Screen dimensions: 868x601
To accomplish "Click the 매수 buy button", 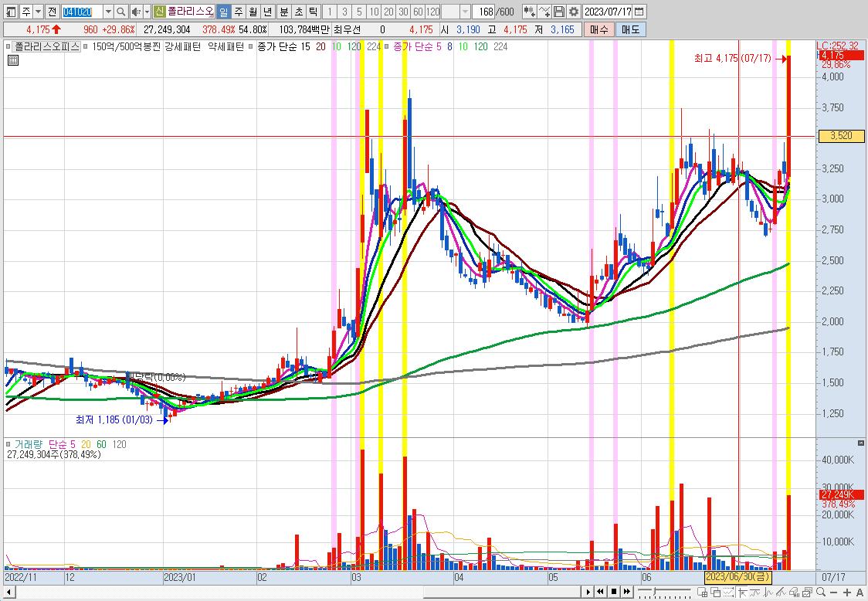I will pos(599,29).
